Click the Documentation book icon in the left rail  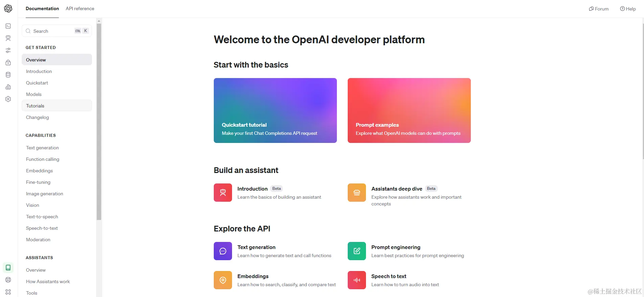tap(8, 268)
